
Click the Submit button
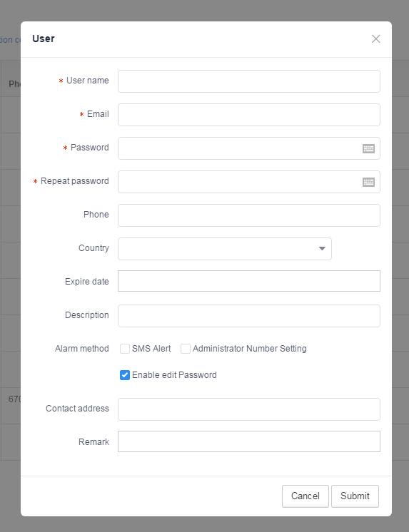point(355,496)
